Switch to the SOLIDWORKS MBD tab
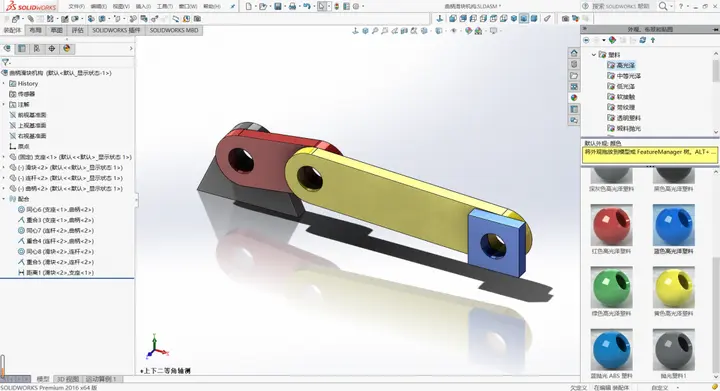The image size is (720, 391). pyautogui.click(x=174, y=30)
